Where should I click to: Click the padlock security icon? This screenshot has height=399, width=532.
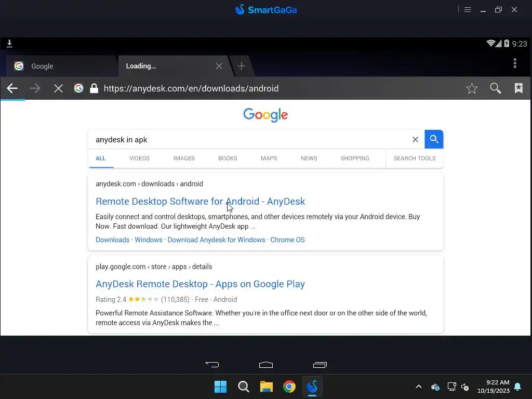coord(94,88)
